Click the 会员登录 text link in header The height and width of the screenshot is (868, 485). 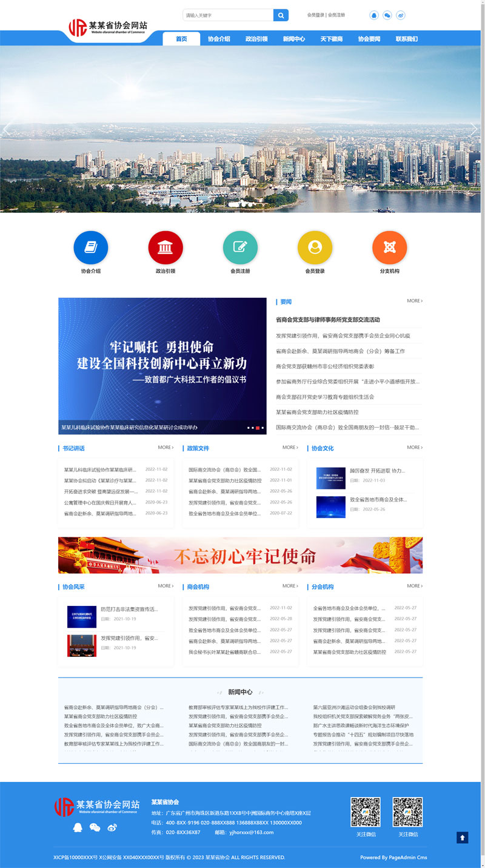315,15
